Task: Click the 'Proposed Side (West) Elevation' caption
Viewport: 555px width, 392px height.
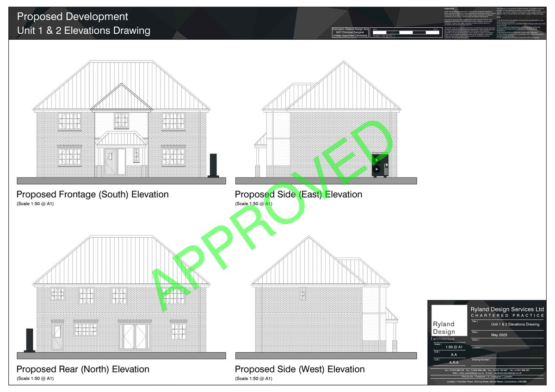Action: (x=300, y=369)
